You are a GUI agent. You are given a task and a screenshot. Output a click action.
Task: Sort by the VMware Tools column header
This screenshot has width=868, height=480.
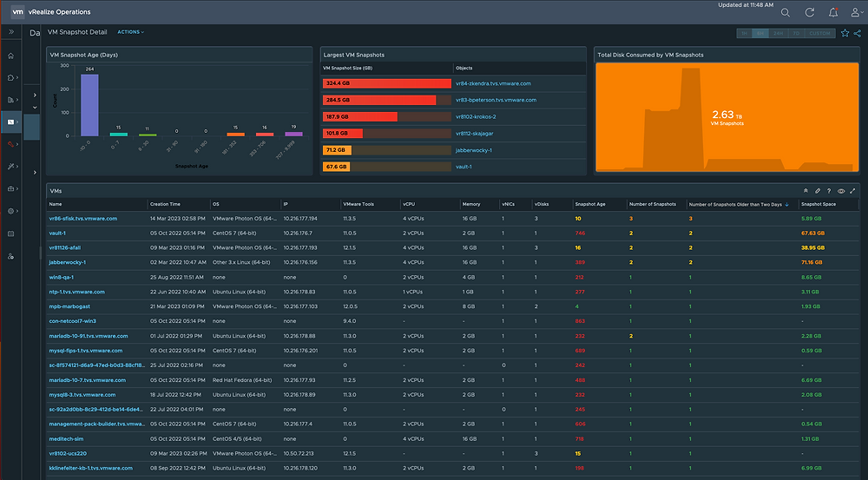pyautogui.click(x=358, y=204)
